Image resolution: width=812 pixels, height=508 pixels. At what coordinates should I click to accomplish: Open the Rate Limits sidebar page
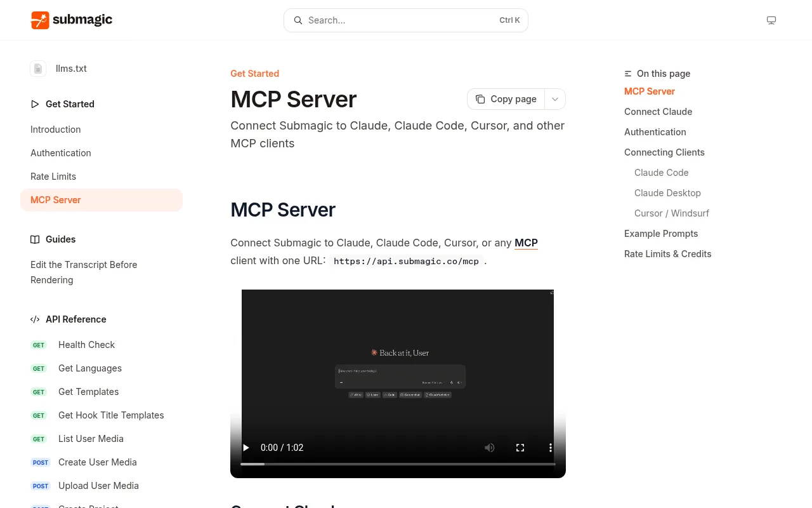coord(53,177)
